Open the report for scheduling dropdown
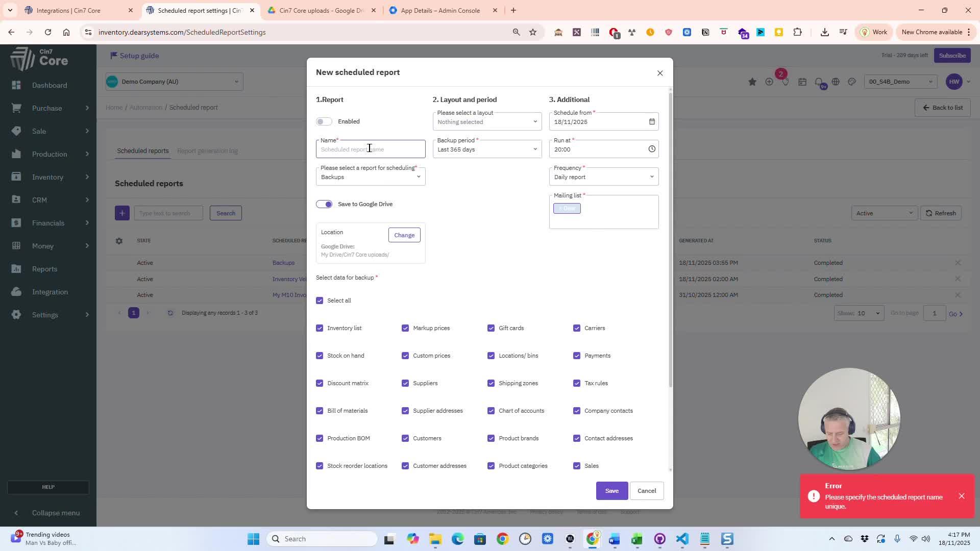The image size is (980, 551). coord(371,177)
